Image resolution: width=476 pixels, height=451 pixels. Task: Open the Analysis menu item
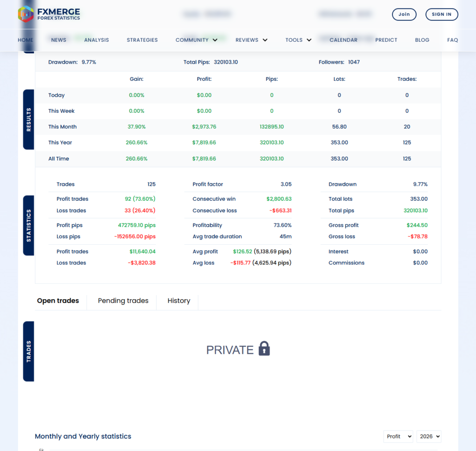coord(97,40)
